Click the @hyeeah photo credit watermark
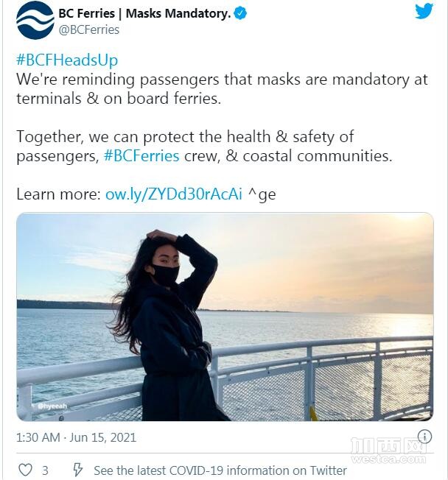The image size is (448, 480). tap(52, 406)
